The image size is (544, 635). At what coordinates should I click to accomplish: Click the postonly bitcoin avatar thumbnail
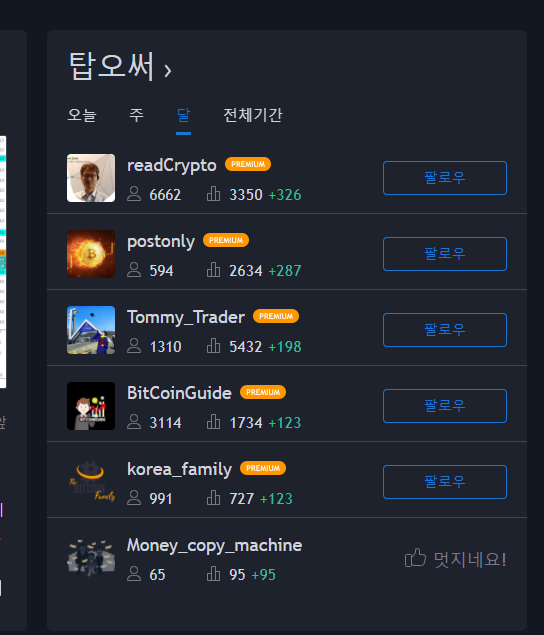[x=91, y=254]
